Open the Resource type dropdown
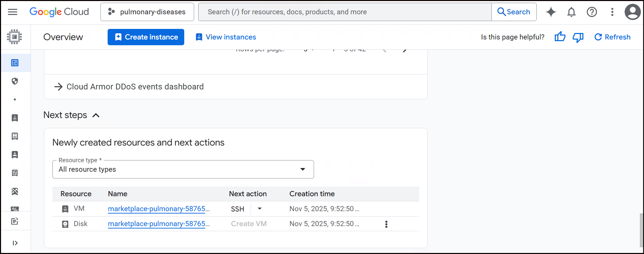Image resolution: width=644 pixels, height=254 pixels. pos(183,169)
